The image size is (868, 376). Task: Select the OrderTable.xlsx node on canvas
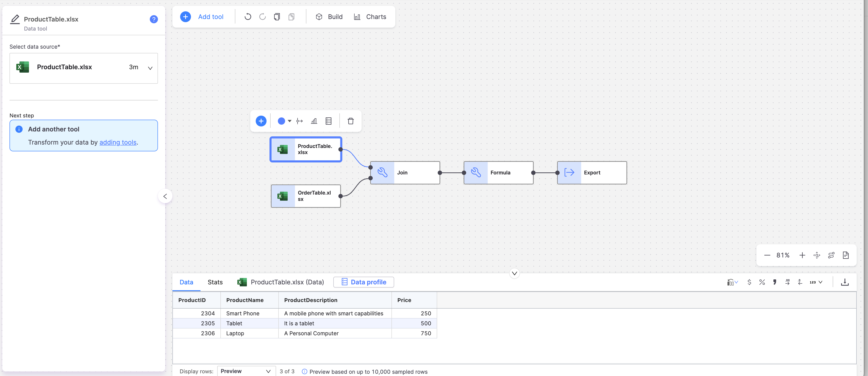[x=306, y=196]
